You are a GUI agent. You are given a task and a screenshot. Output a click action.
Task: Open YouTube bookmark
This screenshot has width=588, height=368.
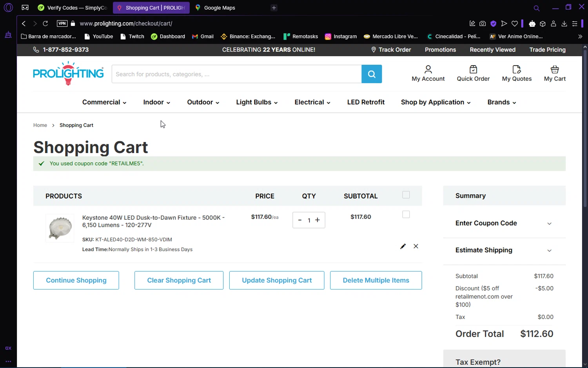pos(99,36)
